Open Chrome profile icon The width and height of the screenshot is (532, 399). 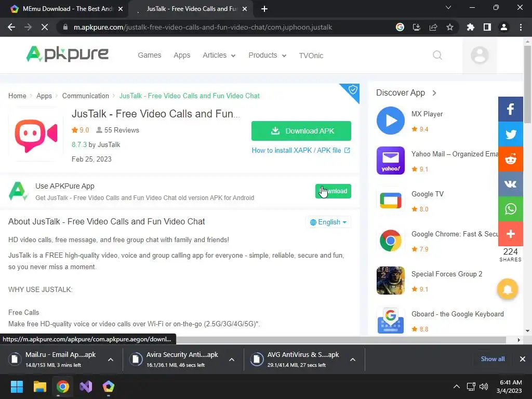[504, 27]
